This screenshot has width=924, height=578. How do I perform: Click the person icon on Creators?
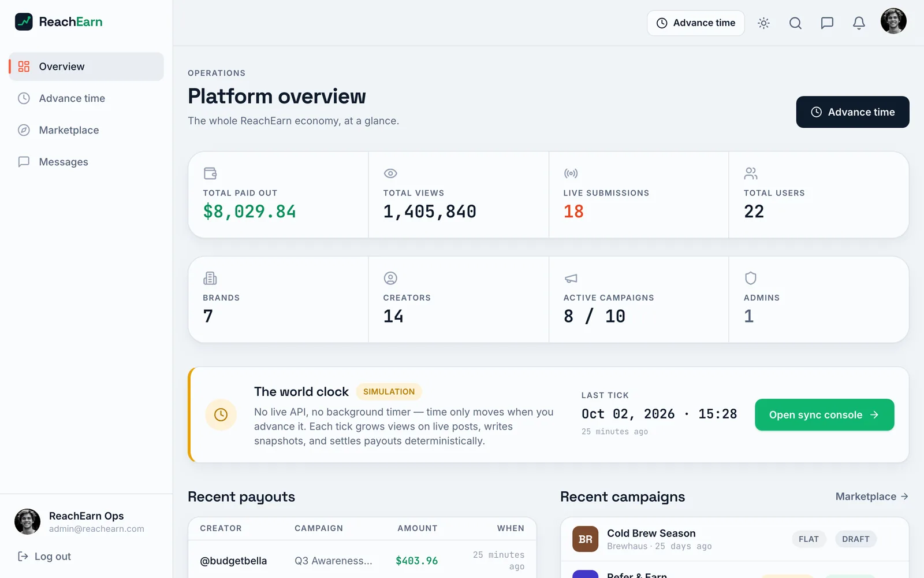tap(390, 278)
